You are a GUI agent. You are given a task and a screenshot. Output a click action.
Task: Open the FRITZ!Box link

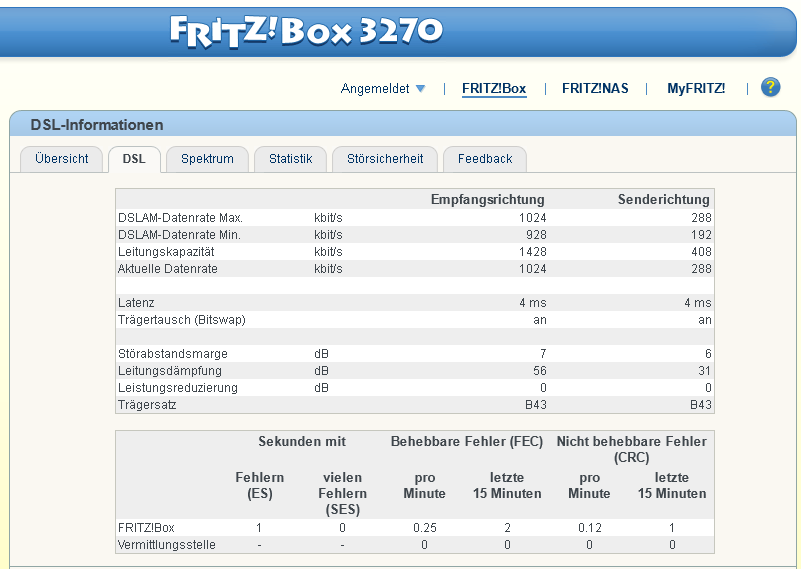pos(494,88)
